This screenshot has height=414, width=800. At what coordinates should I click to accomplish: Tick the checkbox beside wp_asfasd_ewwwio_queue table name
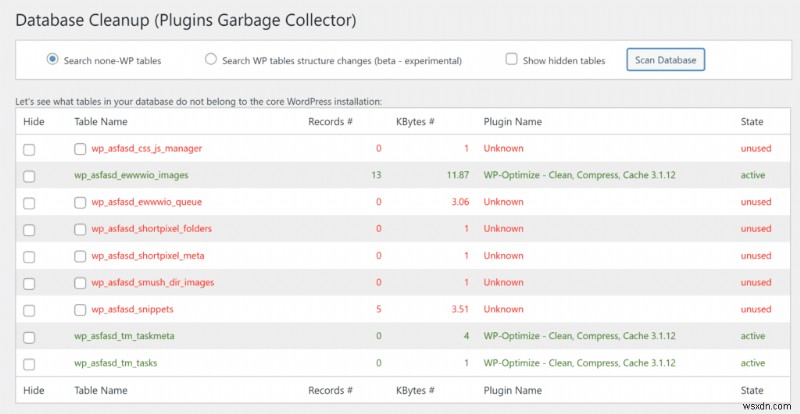tap(80, 202)
